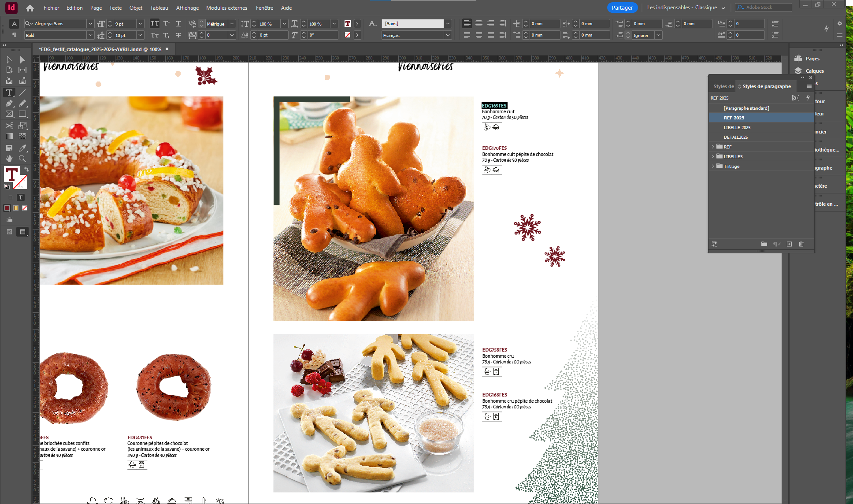853x504 pixels.
Task: Click the Partager button
Action: pyautogui.click(x=622, y=7)
